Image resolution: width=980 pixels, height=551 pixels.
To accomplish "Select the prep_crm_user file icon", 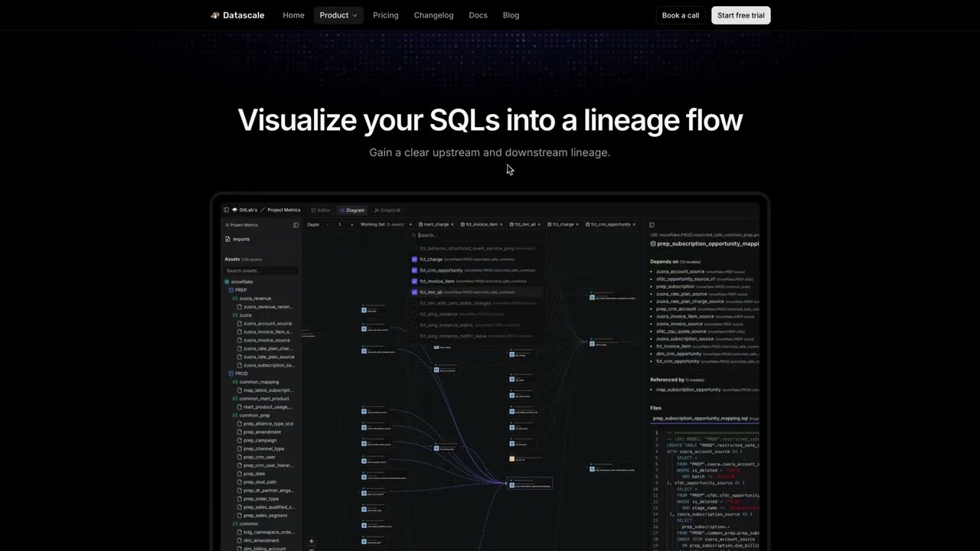I will point(240,457).
